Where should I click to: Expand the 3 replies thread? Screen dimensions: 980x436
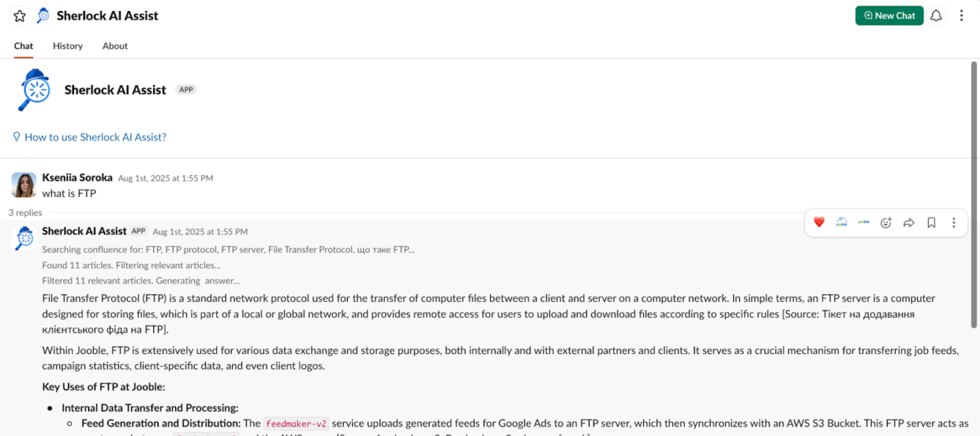pyautogui.click(x=26, y=213)
